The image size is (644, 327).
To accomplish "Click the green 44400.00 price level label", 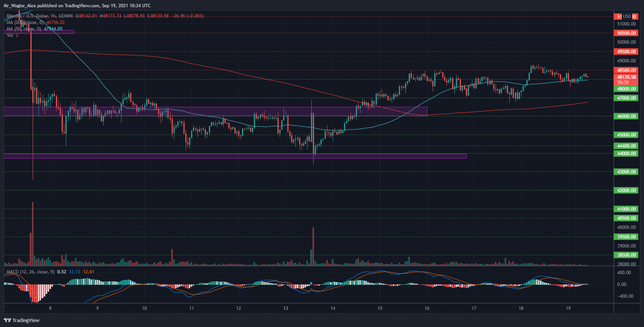I will click(x=627, y=146).
